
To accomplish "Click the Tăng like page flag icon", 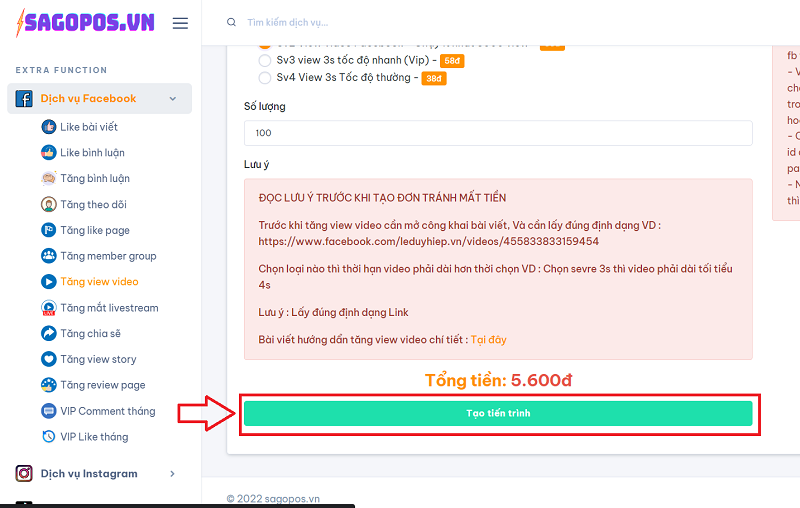I will (48, 230).
